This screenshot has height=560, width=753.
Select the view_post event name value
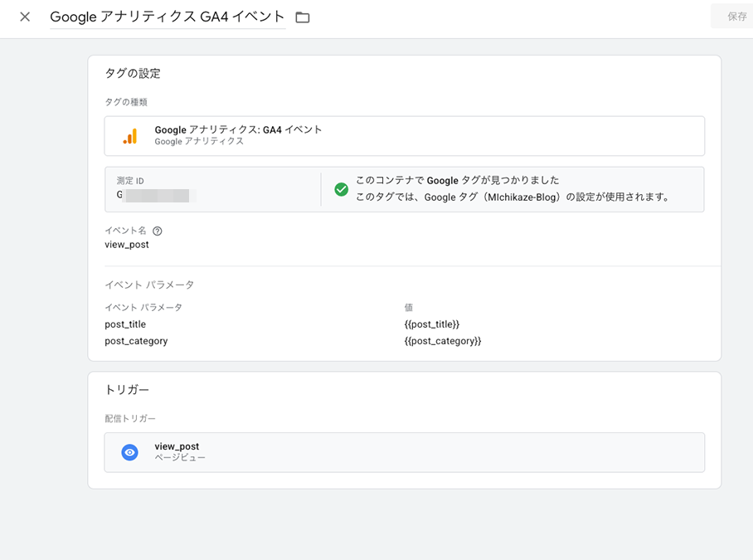(x=127, y=245)
